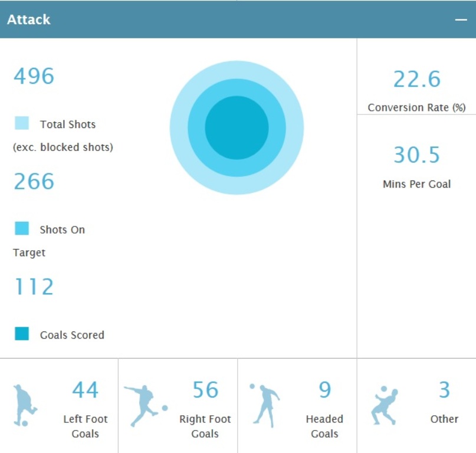Click the left foot kicker icon
476x453 pixels.
click(x=25, y=405)
